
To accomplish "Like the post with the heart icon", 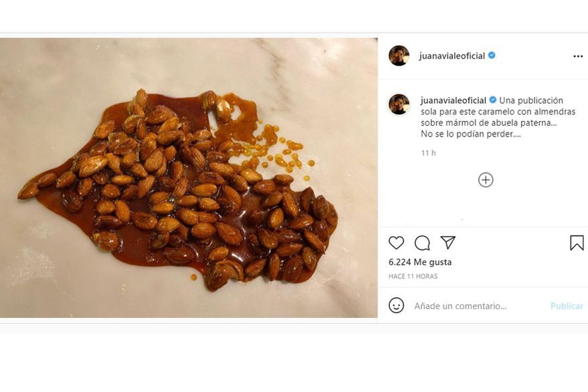I will [x=397, y=243].
